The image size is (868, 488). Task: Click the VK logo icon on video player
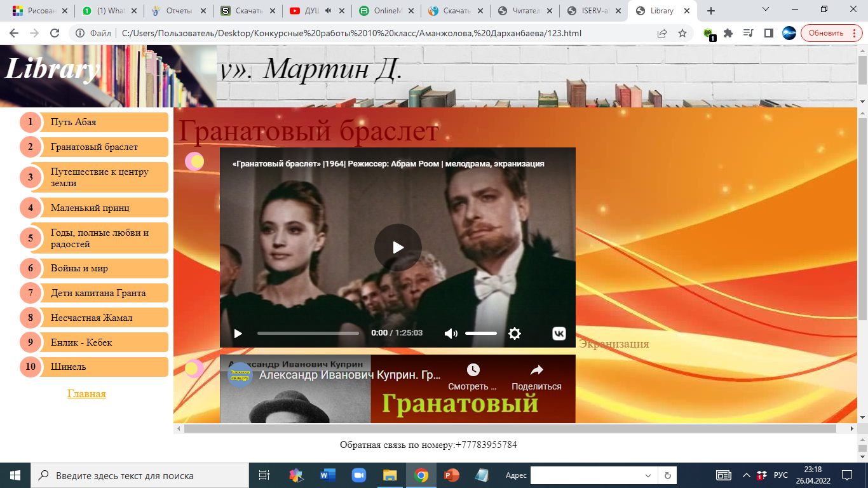pos(559,334)
